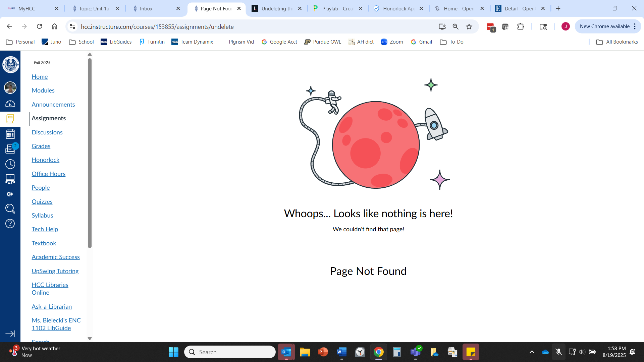The height and width of the screenshot is (362, 644).
Task: Switch to the Honorlock browser tab
Action: [398, 8]
